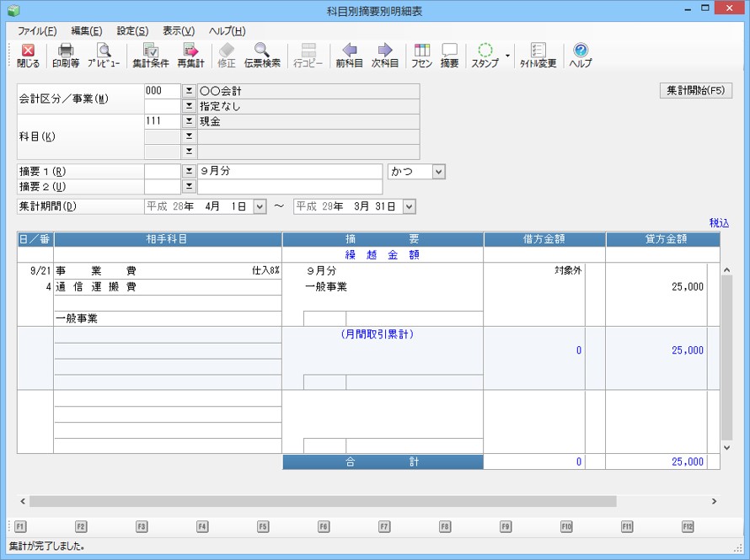Go to 前科目 previous account
The width and height of the screenshot is (750, 560).
click(x=349, y=56)
